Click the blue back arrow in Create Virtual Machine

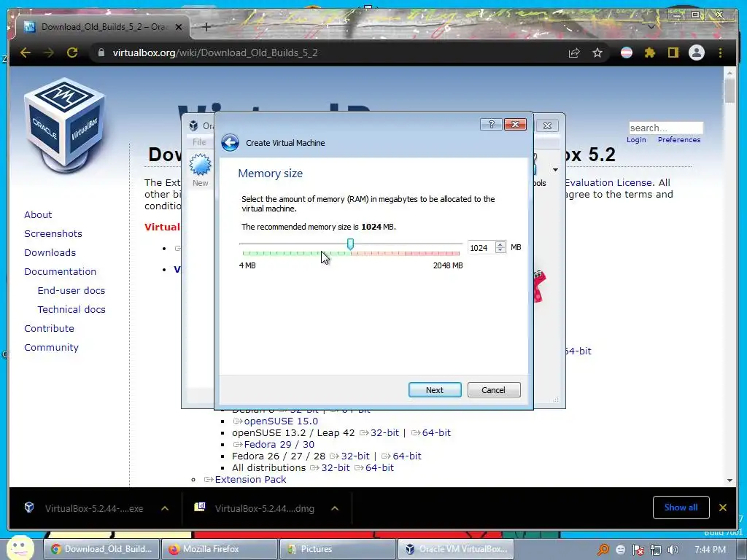pos(230,142)
